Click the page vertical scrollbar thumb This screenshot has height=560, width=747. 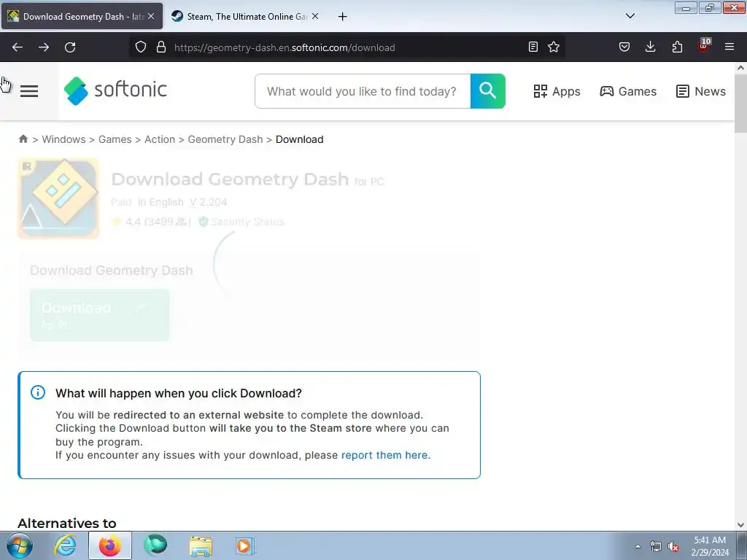point(740,104)
